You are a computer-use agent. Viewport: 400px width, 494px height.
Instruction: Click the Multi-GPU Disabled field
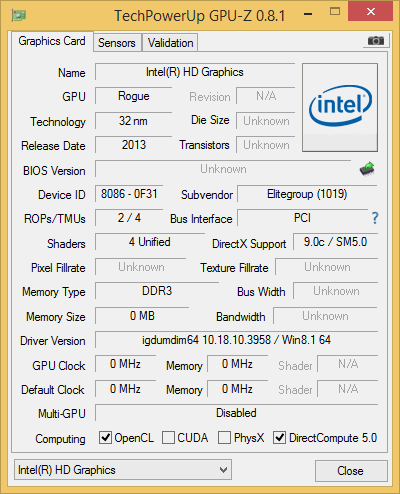pos(236,413)
